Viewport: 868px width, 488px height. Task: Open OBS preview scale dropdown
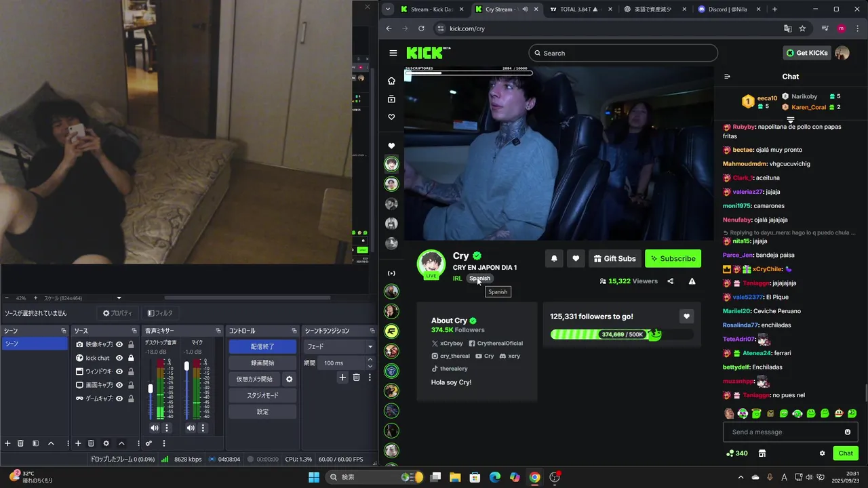(119, 298)
